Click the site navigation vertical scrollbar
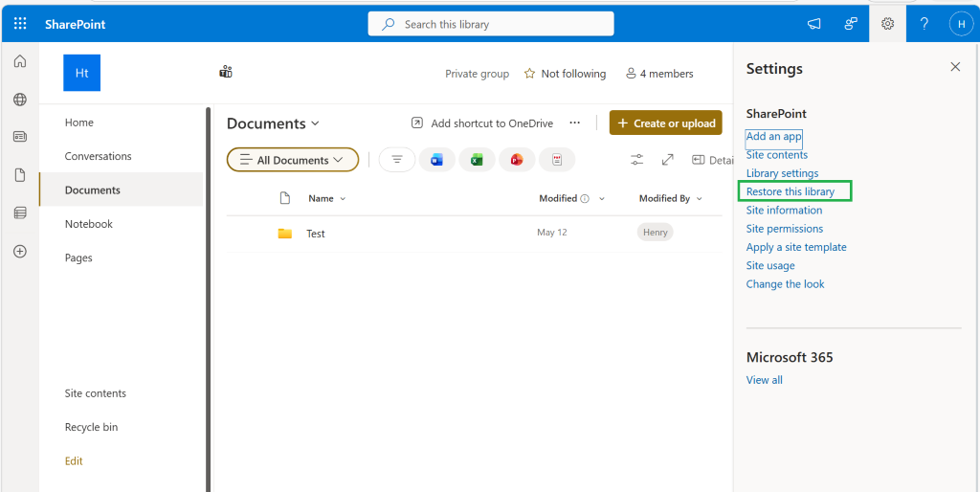980x492 pixels. 208,299
